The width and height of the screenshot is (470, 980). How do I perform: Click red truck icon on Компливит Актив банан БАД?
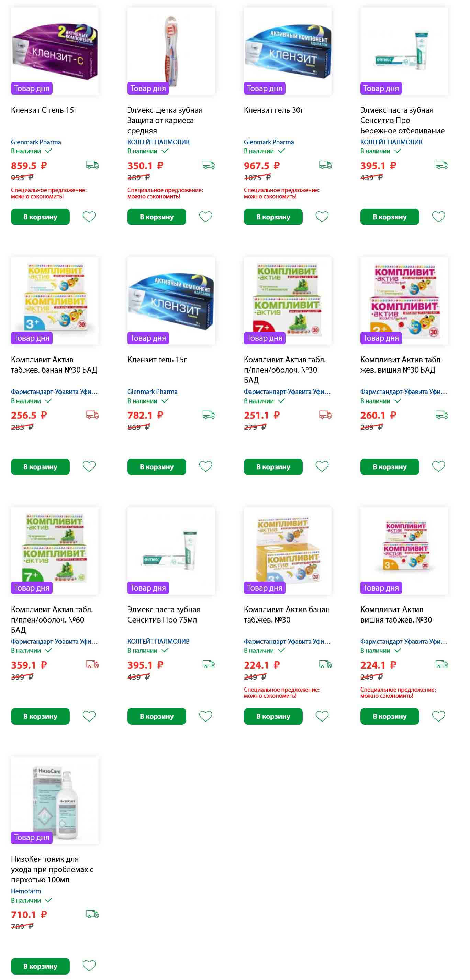[x=92, y=415]
